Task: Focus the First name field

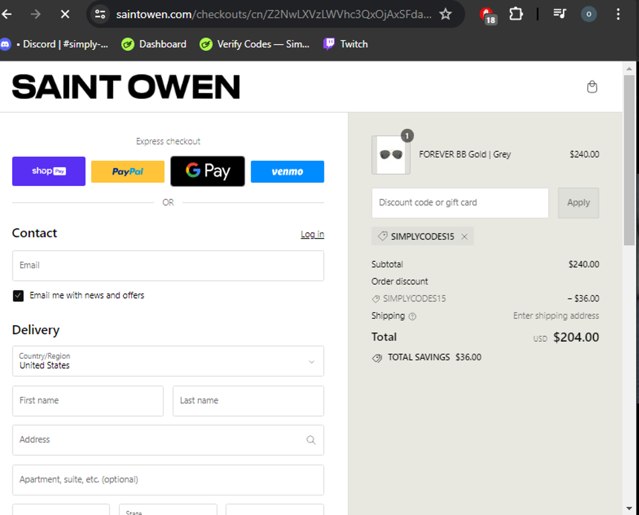Action: pos(88,401)
